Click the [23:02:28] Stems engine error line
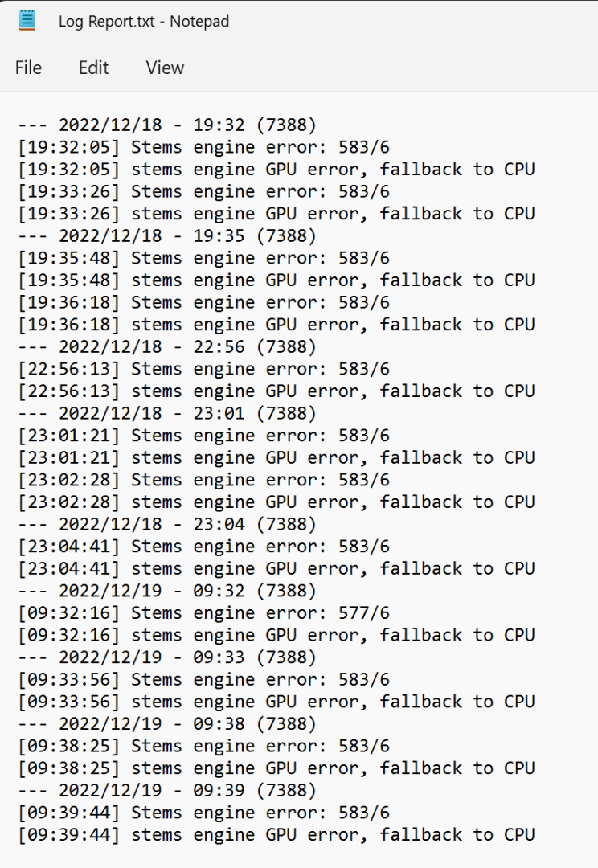Viewport: 598px width, 868px height. 204,479
